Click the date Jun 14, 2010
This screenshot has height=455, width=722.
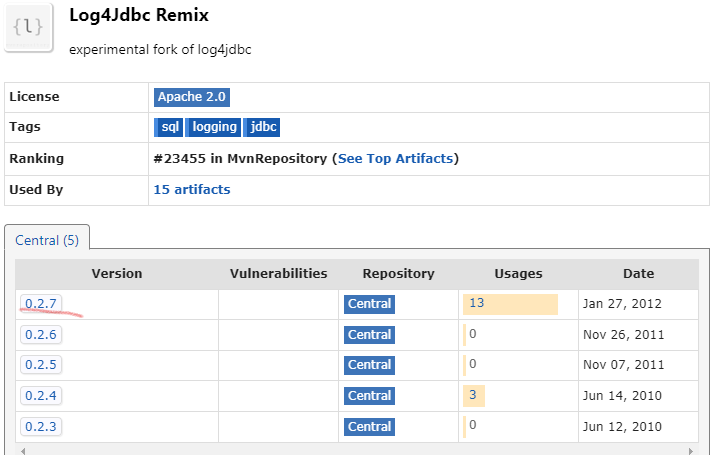pyautogui.click(x=622, y=396)
